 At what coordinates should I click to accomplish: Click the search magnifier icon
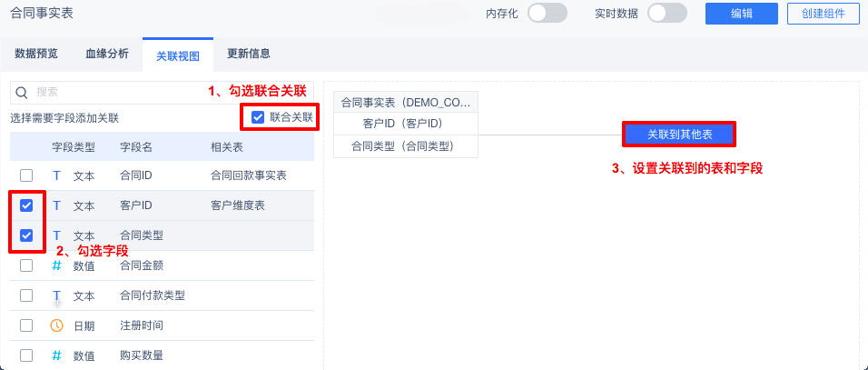tap(23, 92)
